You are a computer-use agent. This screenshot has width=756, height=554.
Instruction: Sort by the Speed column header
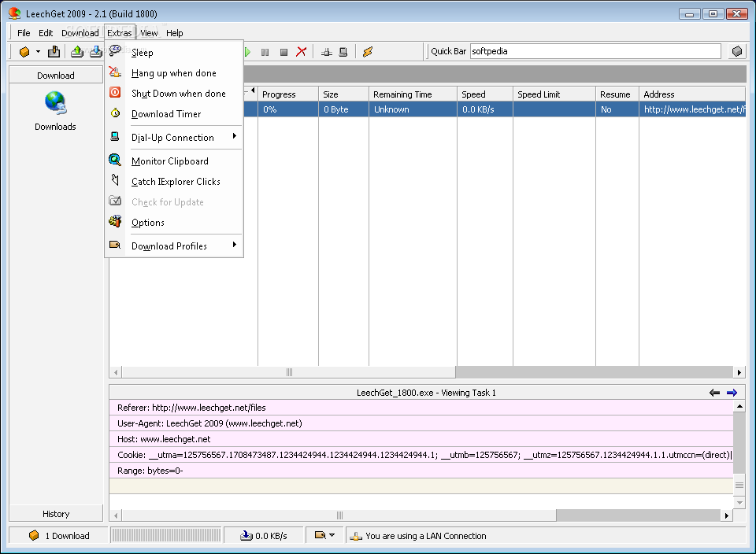[x=484, y=94]
